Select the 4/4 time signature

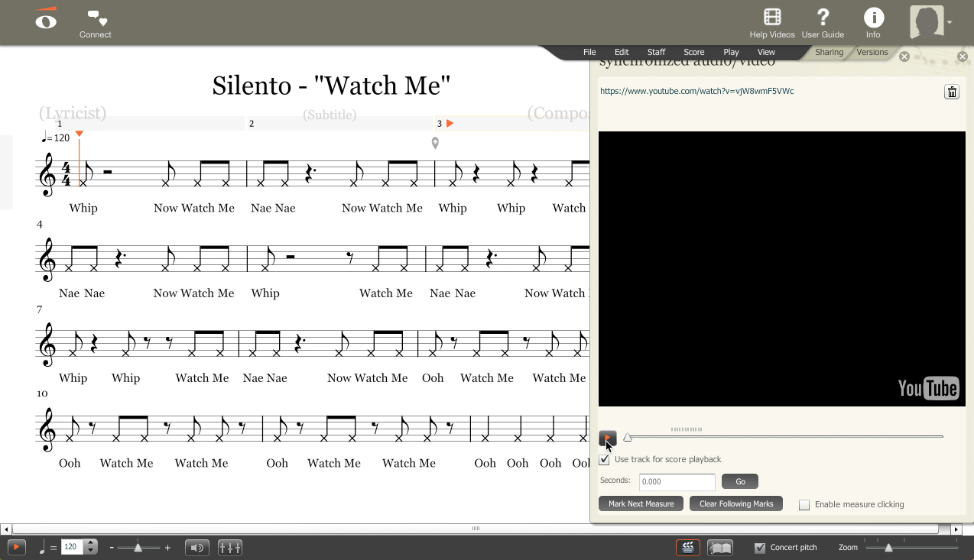pyautogui.click(x=67, y=173)
